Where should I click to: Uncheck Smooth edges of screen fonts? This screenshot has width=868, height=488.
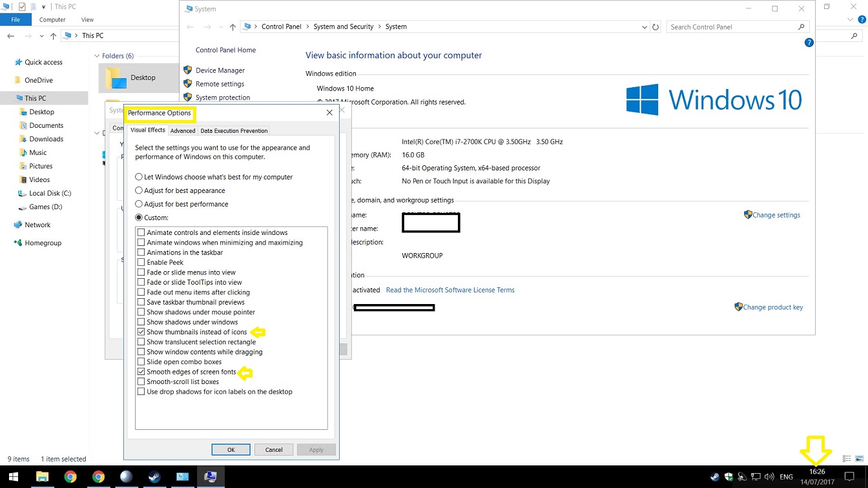click(x=141, y=372)
